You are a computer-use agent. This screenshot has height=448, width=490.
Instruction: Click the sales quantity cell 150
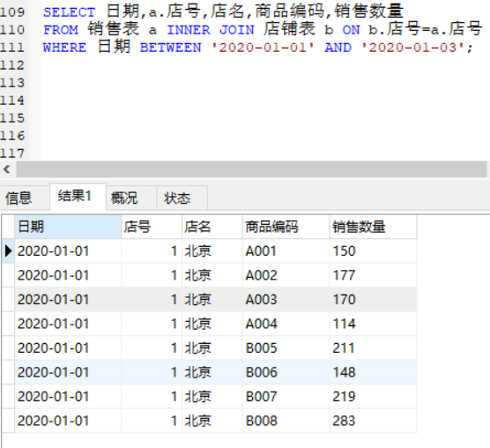click(373, 251)
